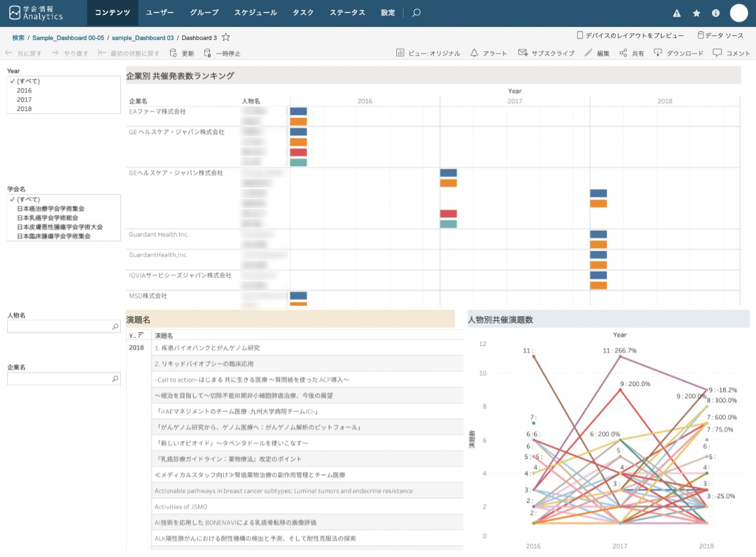This screenshot has height=557, width=756.
Task: Open the ステータス tab
Action: click(347, 13)
